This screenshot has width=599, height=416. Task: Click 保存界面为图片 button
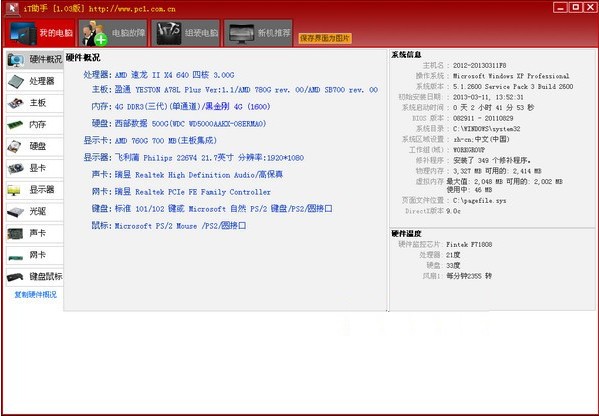tap(325, 38)
